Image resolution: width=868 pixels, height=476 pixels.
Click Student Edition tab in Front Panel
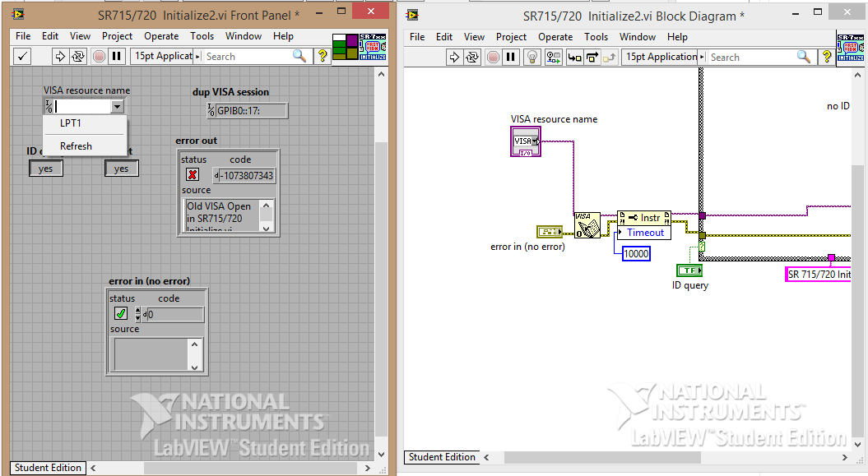coord(48,468)
